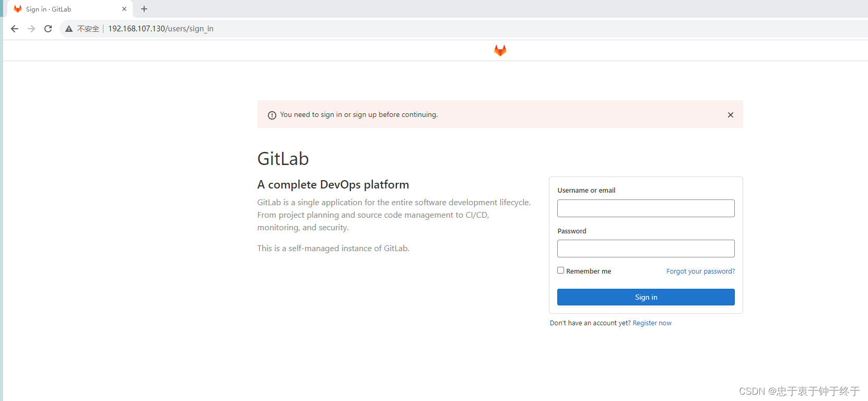Open the Register now link
Viewport: 868px width, 401px height.
pyautogui.click(x=652, y=323)
